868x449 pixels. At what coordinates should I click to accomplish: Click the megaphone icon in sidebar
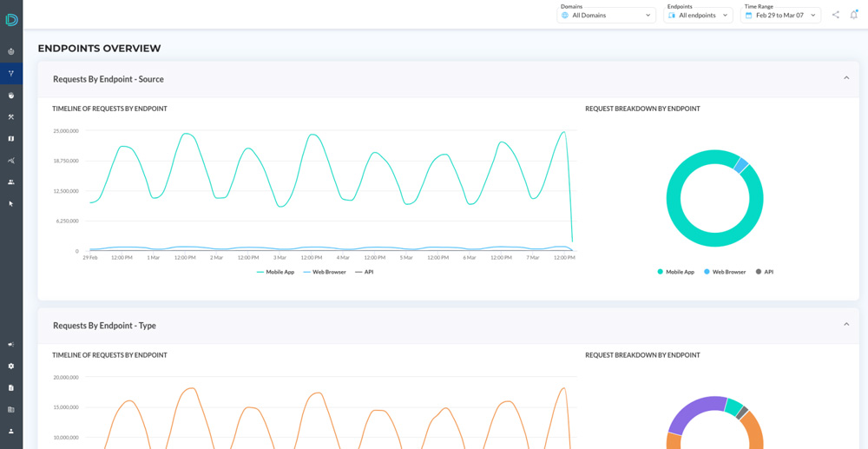click(11, 344)
